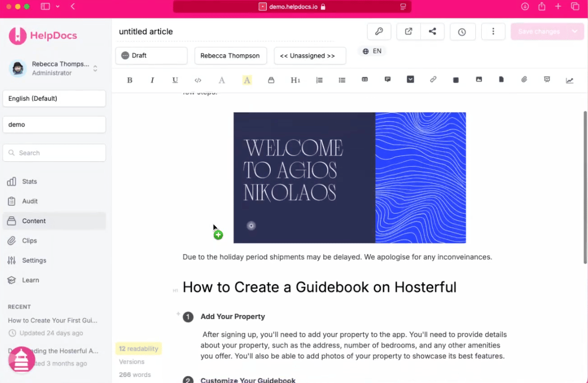Open the three-dot more options menu
This screenshot has height=383, width=588.
point(493,31)
